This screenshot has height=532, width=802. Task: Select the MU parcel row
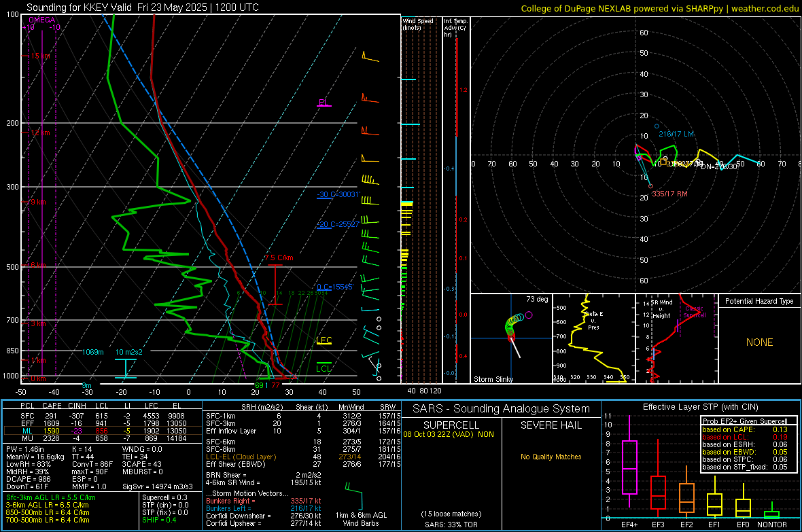click(103, 438)
